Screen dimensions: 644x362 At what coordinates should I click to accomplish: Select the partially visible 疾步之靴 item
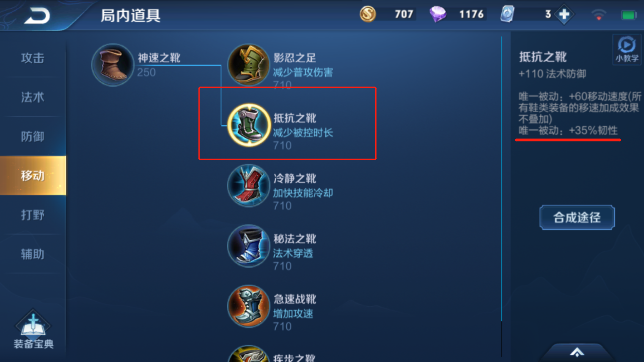click(272, 354)
